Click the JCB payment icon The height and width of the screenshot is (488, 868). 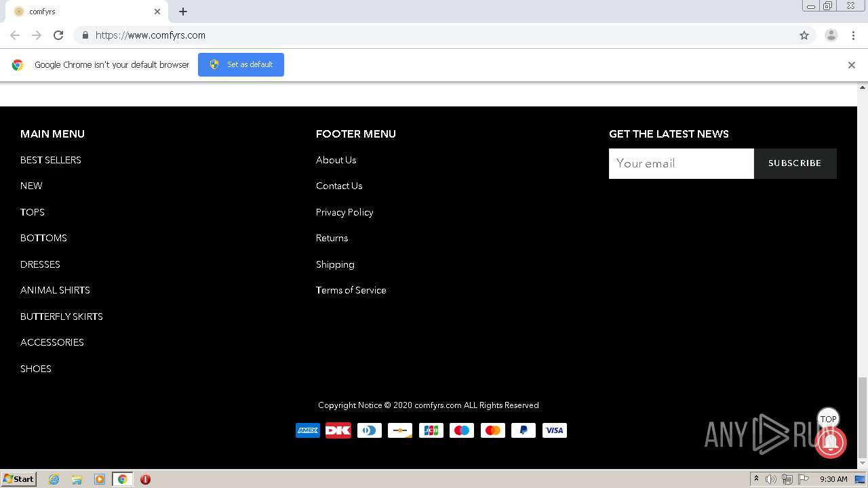tap(431, 430)
